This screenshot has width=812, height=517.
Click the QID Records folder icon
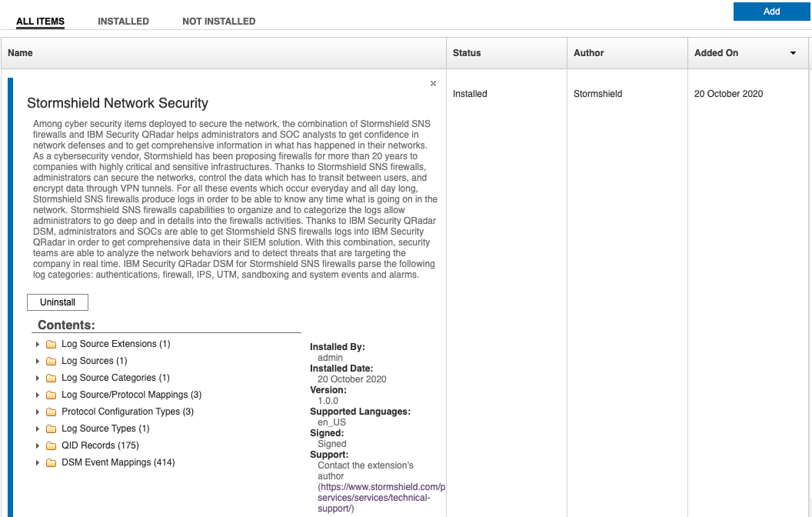coord(52,446)
